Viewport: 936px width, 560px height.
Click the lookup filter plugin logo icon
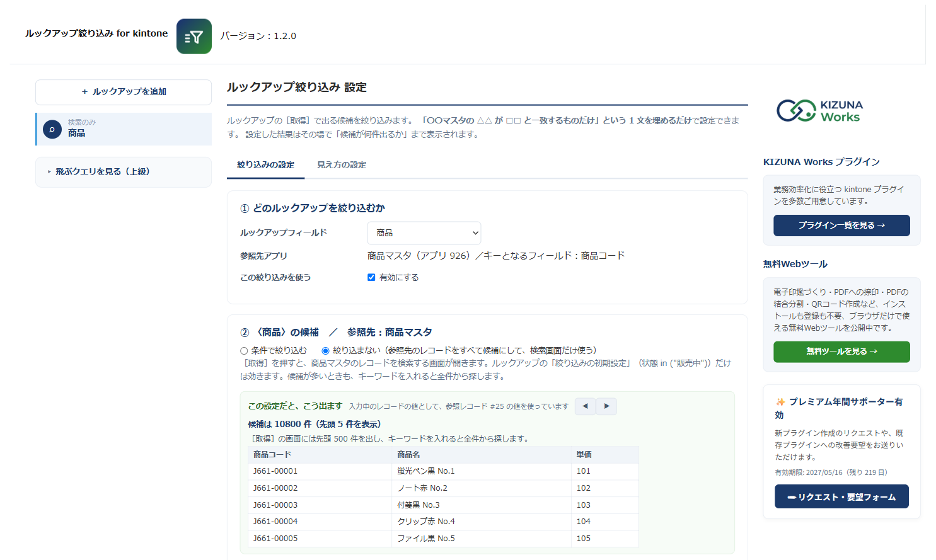tap(194, 36)
